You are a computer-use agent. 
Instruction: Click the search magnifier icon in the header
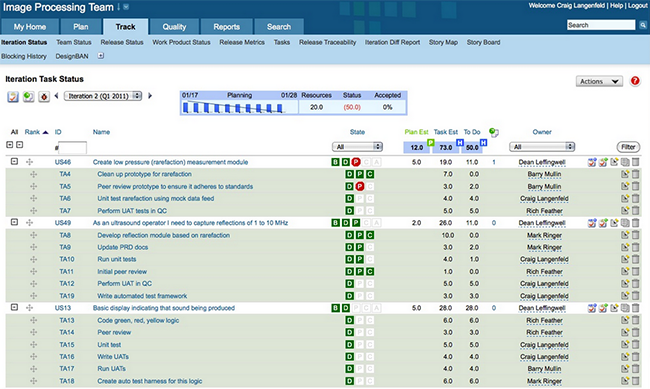click(x=643, y=25)
